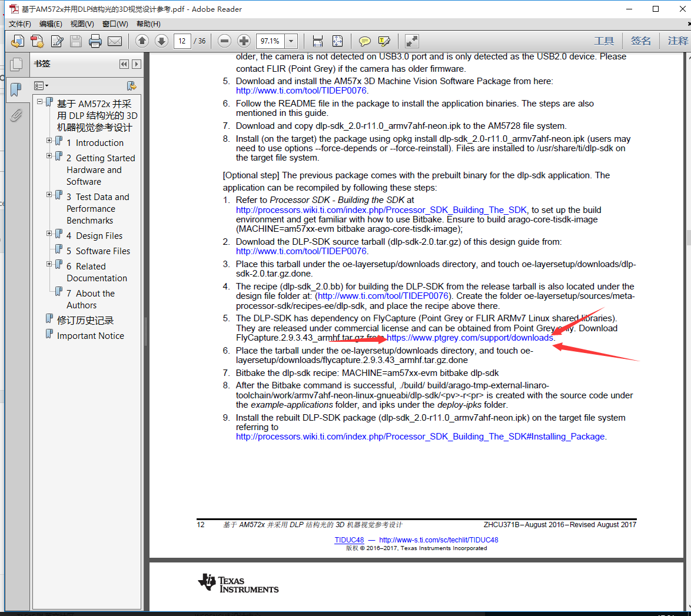The width and height of the screenshot is (691, 616).
Task: Jump to Important Notice bookmark
Action: coord(90,336)
